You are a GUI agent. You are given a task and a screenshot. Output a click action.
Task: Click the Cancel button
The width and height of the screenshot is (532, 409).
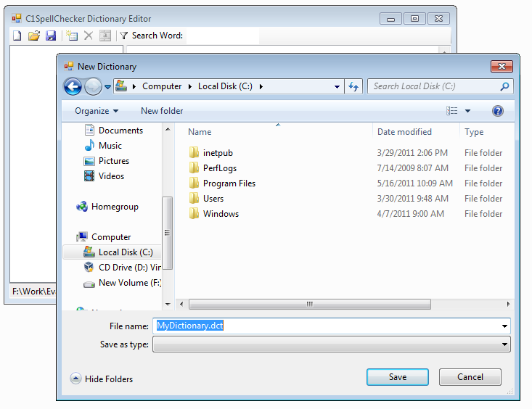point(470,377)
